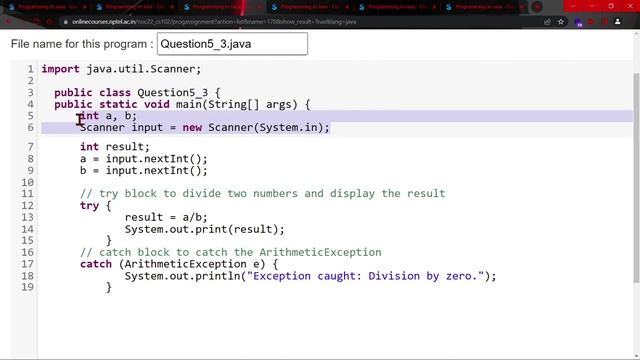
Task: Click the comment '// catch block to catch the ArithmeticException'
Action: coord(231,252)
